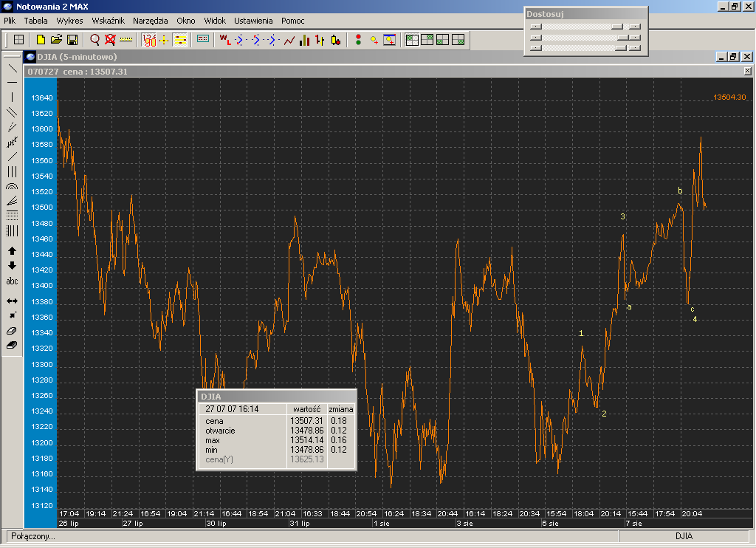The height and width of the screenshot is (548, 756).
Task: Click the save floppy disk icon
Action: [x=72, y=40]
